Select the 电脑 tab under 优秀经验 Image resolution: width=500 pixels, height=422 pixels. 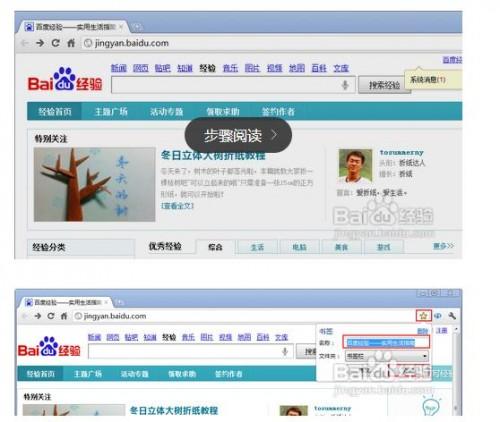tap(299, 247)
